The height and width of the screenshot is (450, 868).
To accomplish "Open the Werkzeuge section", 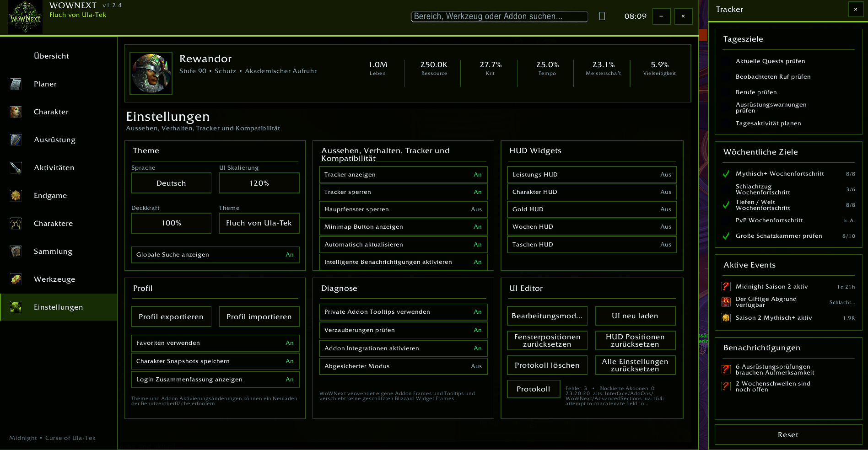I will (x=59, y=279).
